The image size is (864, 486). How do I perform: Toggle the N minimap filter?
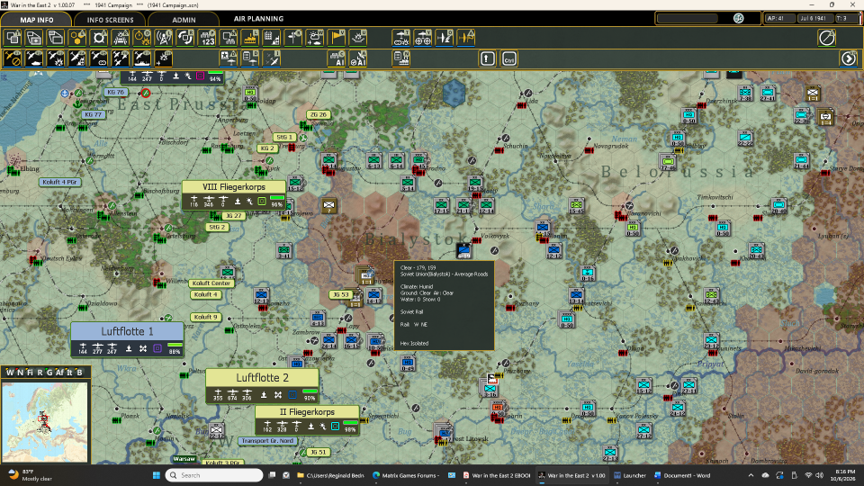pyautogui.click(x=20, y=372)
